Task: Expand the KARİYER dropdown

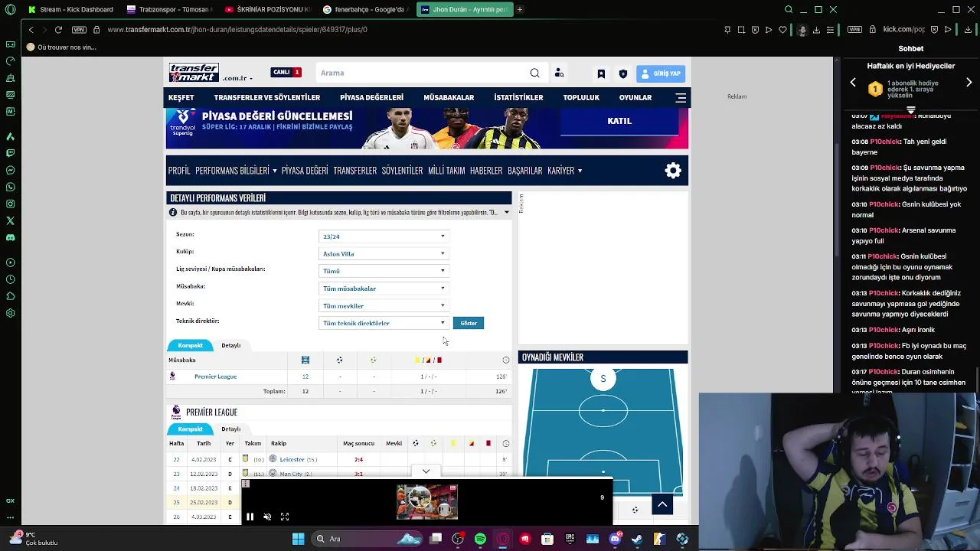Action: [x=564, y=171]
